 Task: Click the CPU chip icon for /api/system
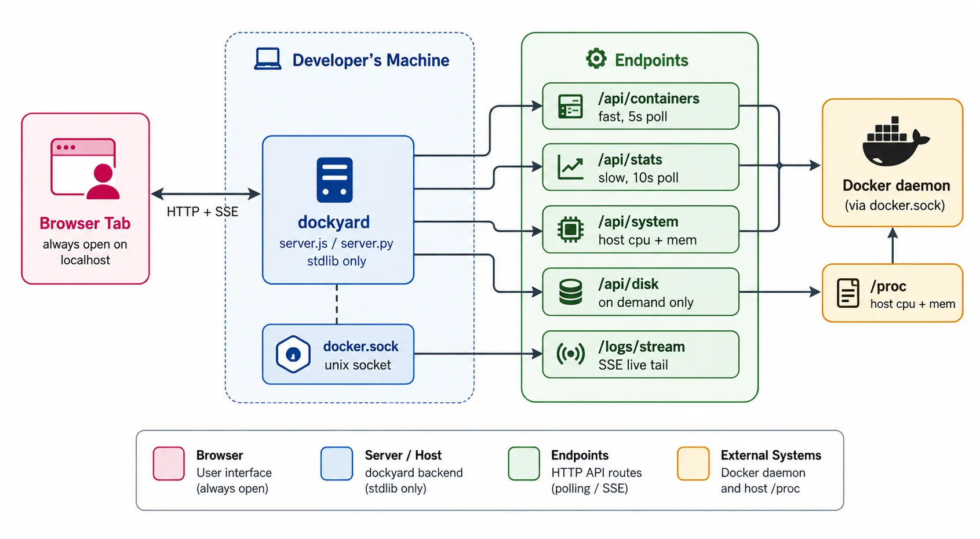(x=570, y=230)
